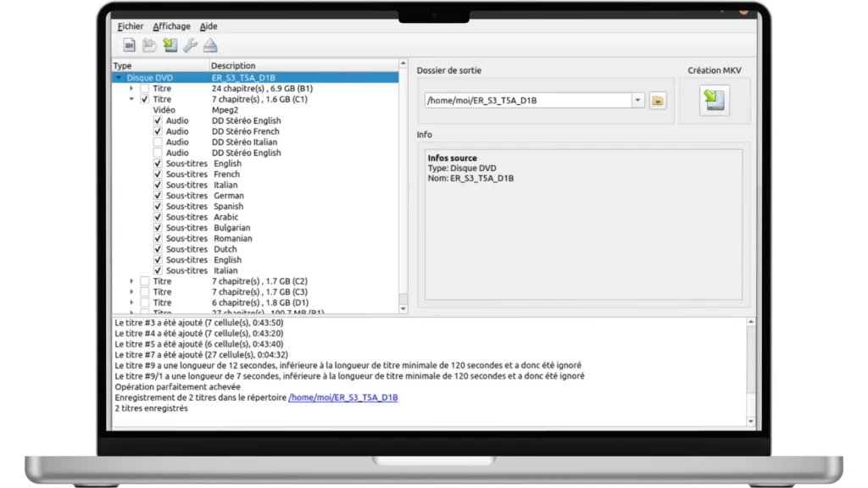Enable the DD Stéréo Italian audio track

coord(158,142)
